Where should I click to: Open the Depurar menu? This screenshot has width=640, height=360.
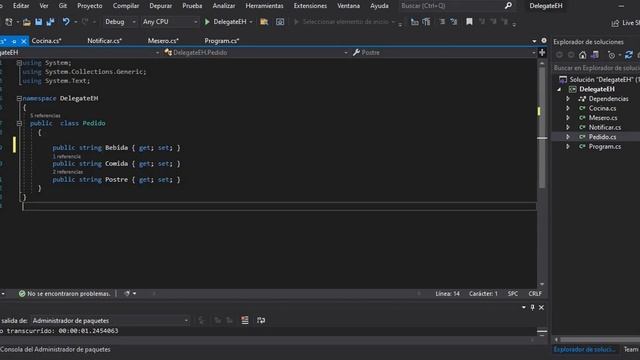click(x=160, y=6)
